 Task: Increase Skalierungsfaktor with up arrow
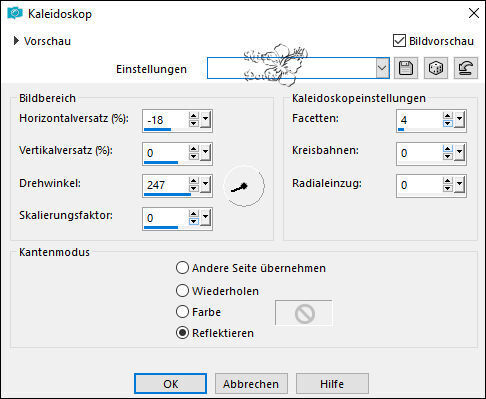point(194,214)
